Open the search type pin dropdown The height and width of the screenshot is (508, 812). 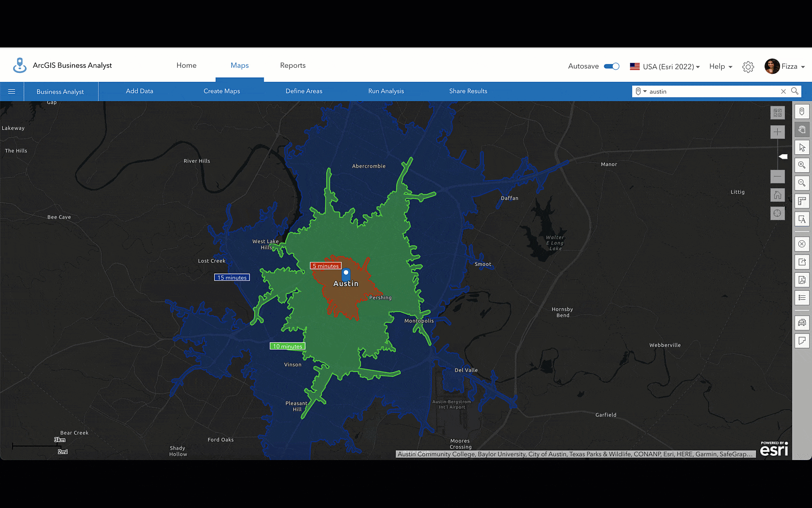click(641, 91)
